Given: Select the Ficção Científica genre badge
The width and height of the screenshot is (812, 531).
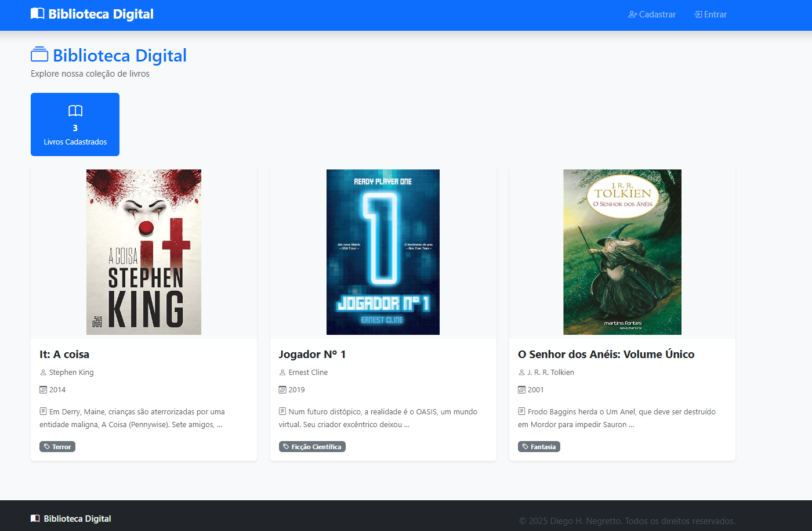Looking at the screenshot, I should point(312,447).
